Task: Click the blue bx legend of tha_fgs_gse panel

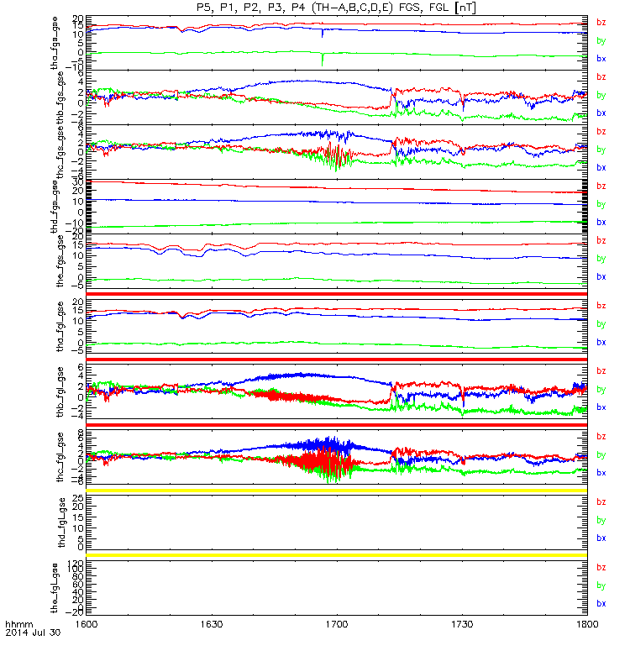Action: [x=601, y=59]
